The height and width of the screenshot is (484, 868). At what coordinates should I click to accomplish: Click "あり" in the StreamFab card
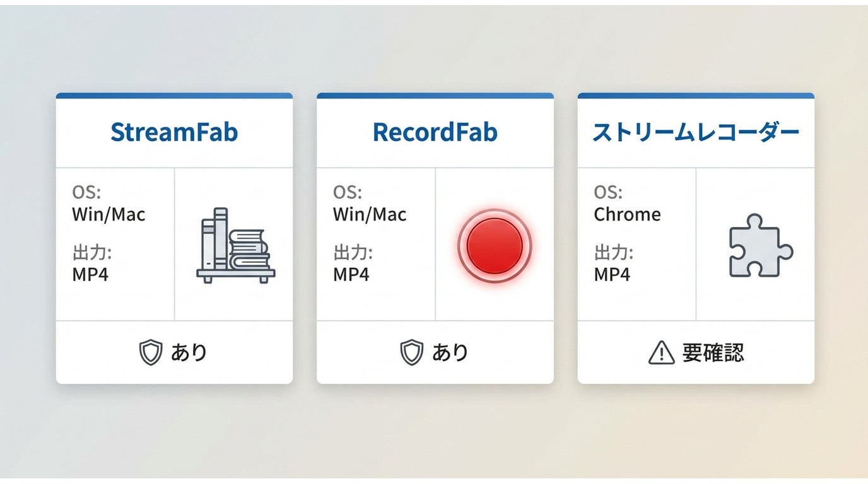click(x=189, y=352)
